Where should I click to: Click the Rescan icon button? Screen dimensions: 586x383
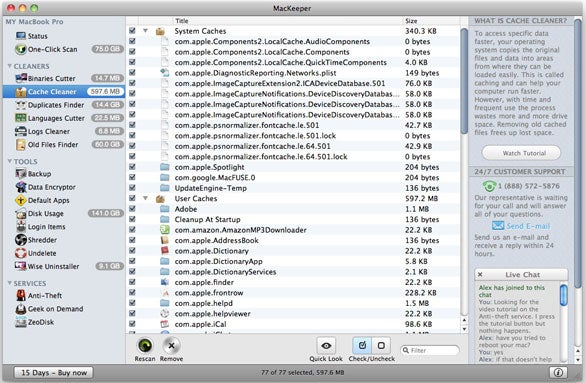pyautogui.click(x=145, y=345)
